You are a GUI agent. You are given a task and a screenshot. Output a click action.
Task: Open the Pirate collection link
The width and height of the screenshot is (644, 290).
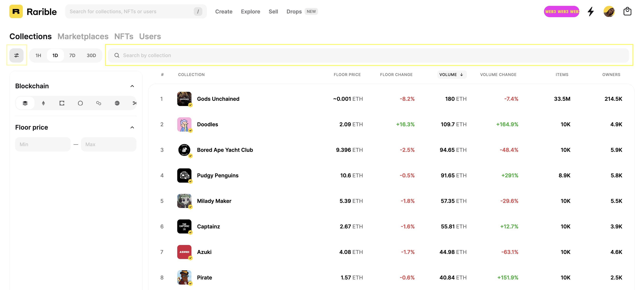204,278
